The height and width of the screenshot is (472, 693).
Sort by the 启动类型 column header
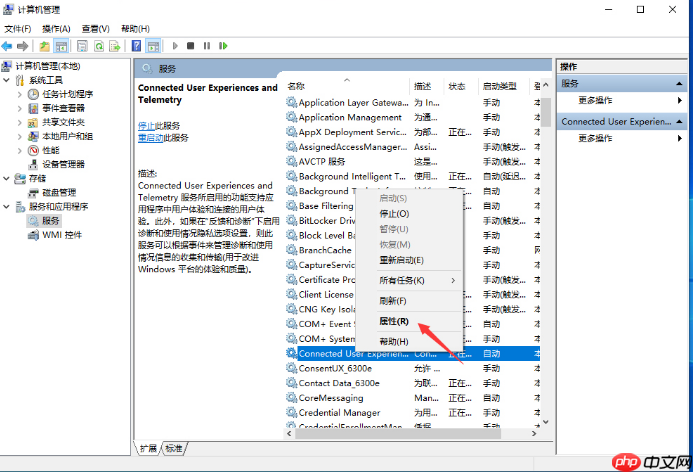[x=504, y=86]
